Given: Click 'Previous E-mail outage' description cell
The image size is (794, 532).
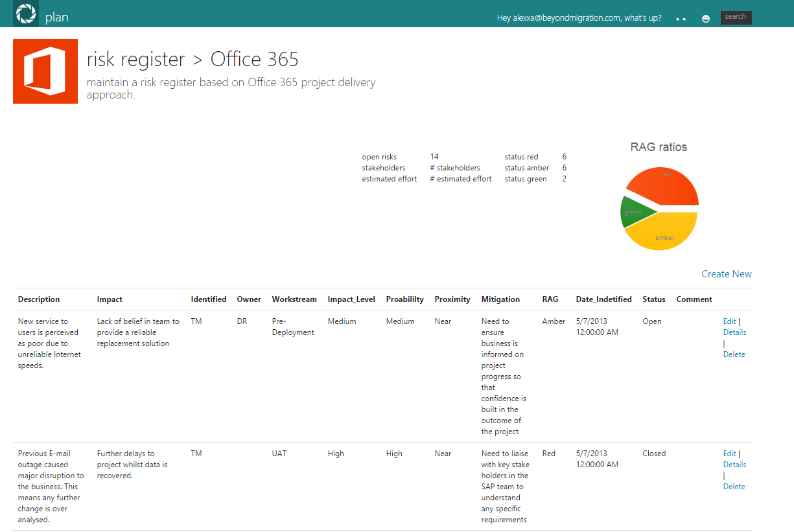Looking at the screenshot, I should click(x=51, y=487).
